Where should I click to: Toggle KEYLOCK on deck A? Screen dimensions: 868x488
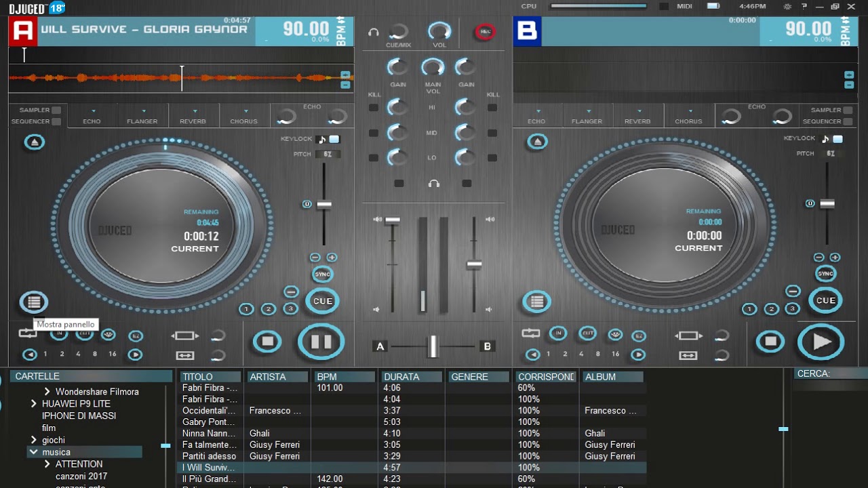[x=334, y=139]
